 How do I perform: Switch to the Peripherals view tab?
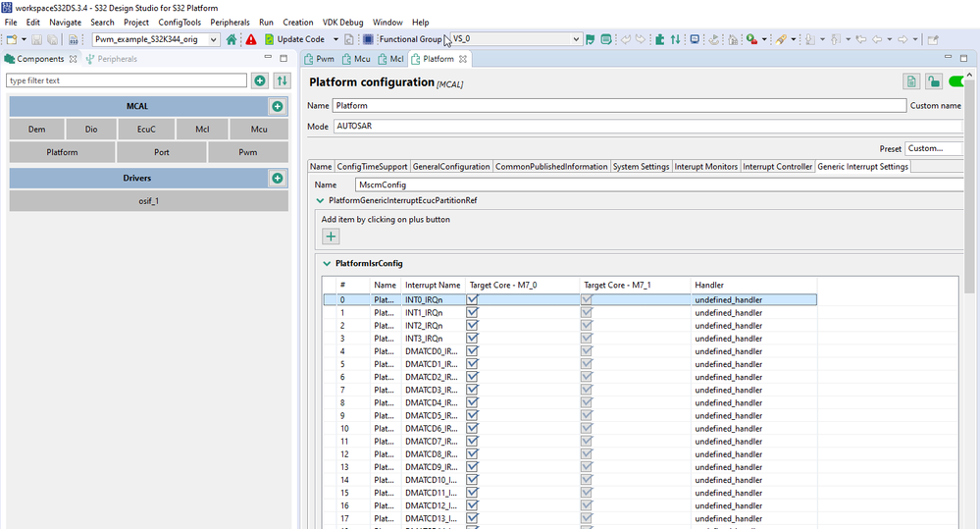pyautogui.click(x=111, y=59)
